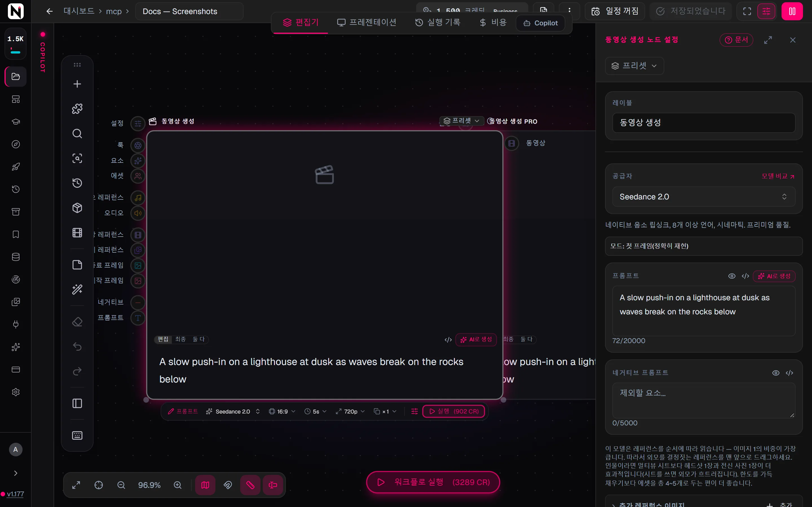
Task: Click the 96.9% zoom level
Action: coord(149,485)
